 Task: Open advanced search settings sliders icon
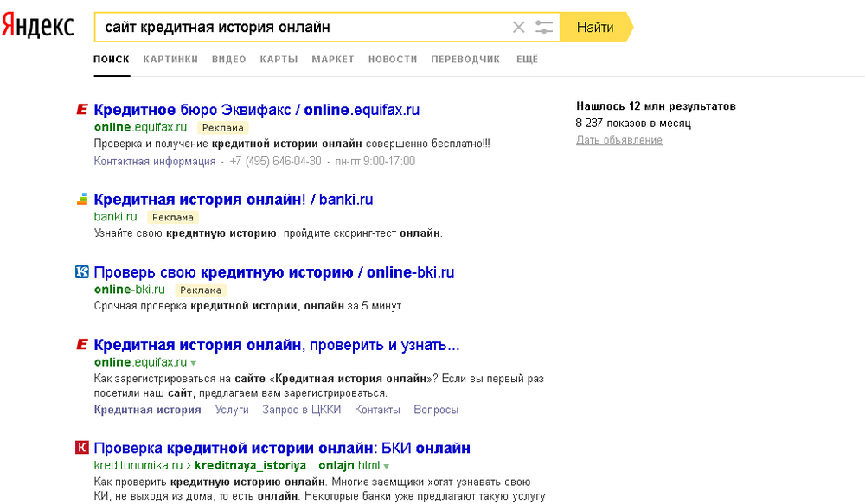[544, 27]
